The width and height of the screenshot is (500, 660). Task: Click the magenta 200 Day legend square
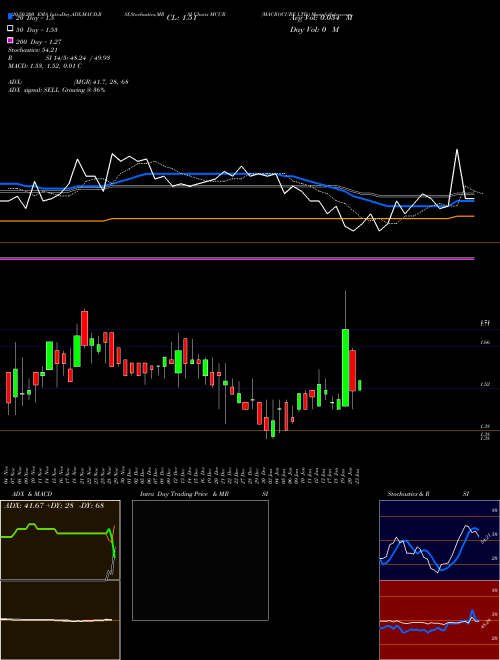10,40
